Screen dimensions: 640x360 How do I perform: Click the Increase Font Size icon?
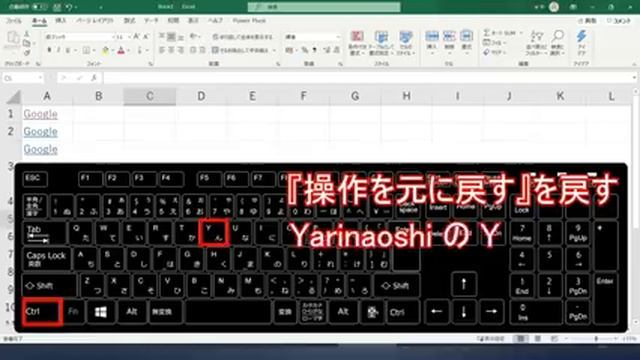tap(136, 37)
